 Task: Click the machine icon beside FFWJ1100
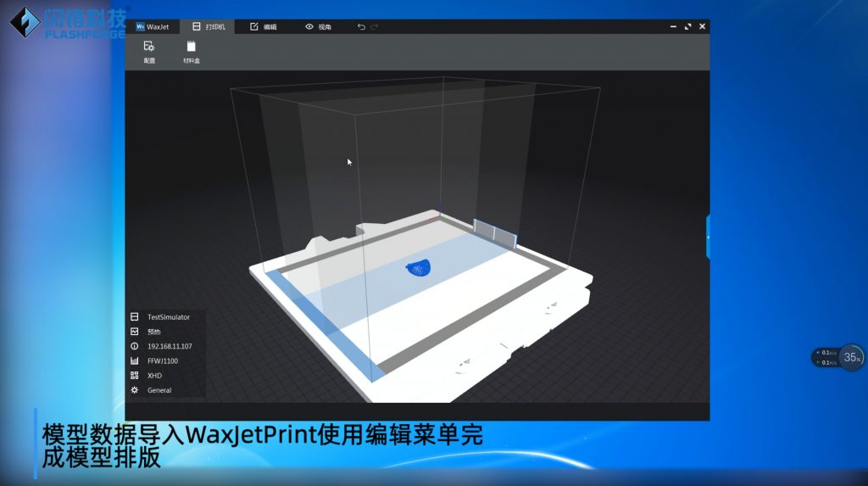click(135, 360)
